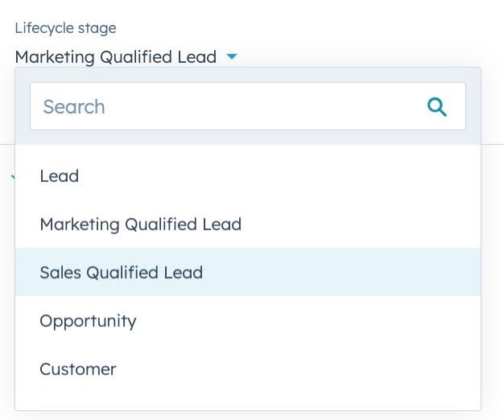Choose the first list entry, Lead
Screen dimensions: 504x420
(x=60, y=176)
